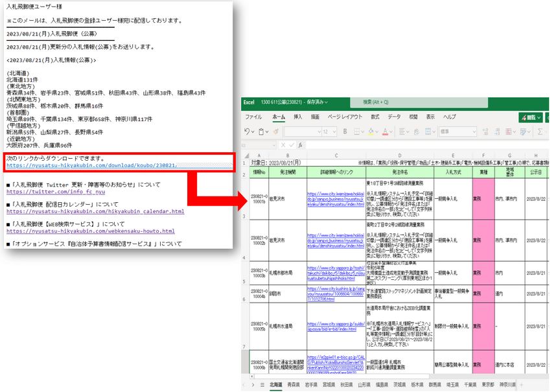556x392 pixels.
Task: Click the red font color icon
Action: tap(387, 132)
